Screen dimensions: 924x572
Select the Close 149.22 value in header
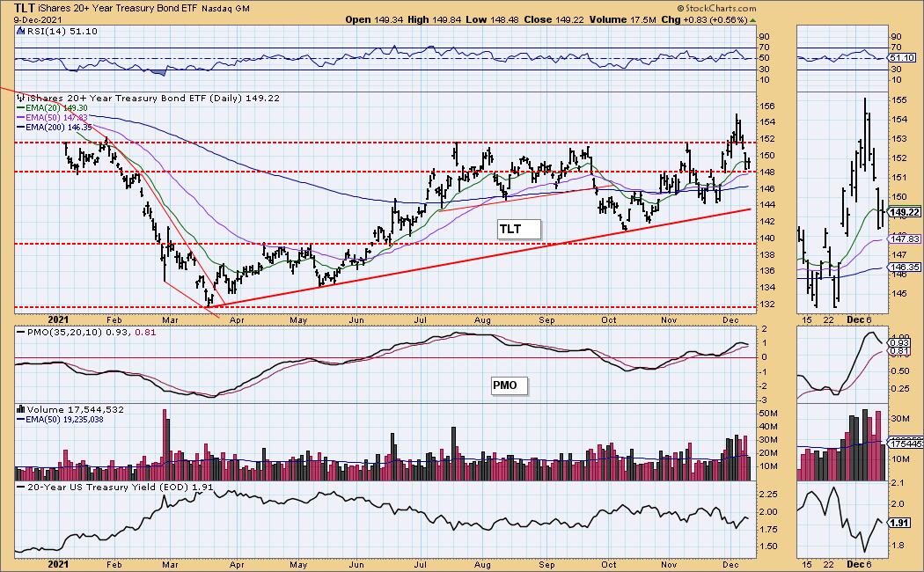coord(554,19)
